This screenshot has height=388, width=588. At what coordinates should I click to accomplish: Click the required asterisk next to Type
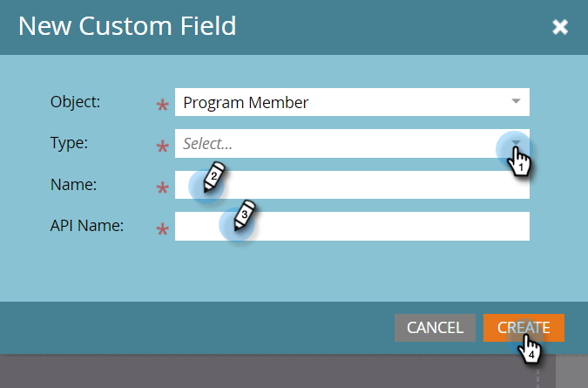pyautogui.click(x=162, y=147)
